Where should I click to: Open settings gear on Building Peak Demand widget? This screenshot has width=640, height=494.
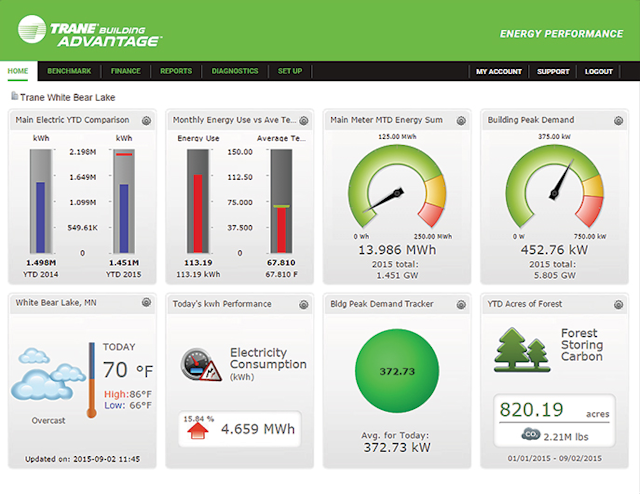pyautogui.click(x=619, y=120)
